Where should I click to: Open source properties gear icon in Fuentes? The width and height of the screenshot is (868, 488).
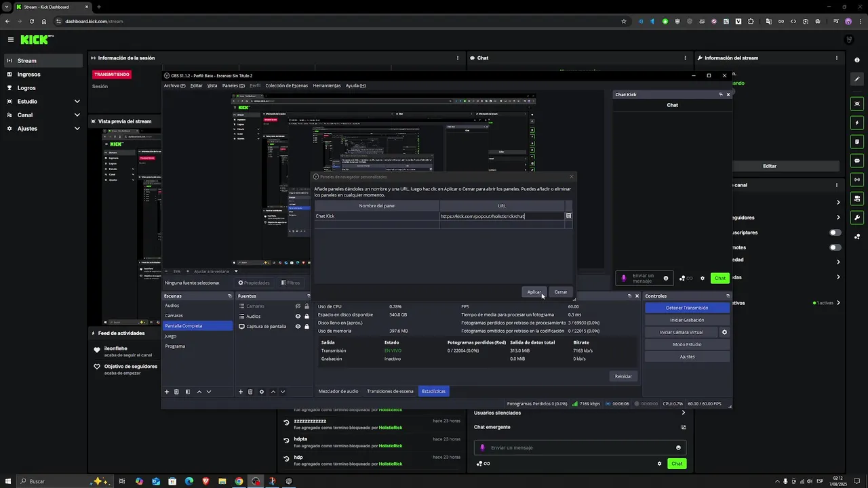point(262,392)
